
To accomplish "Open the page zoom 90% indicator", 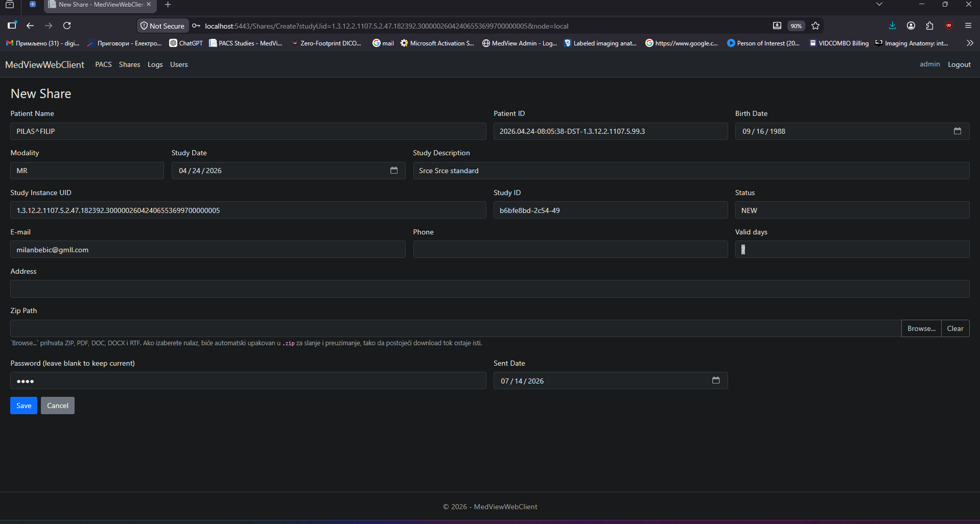I will point(796,26).
